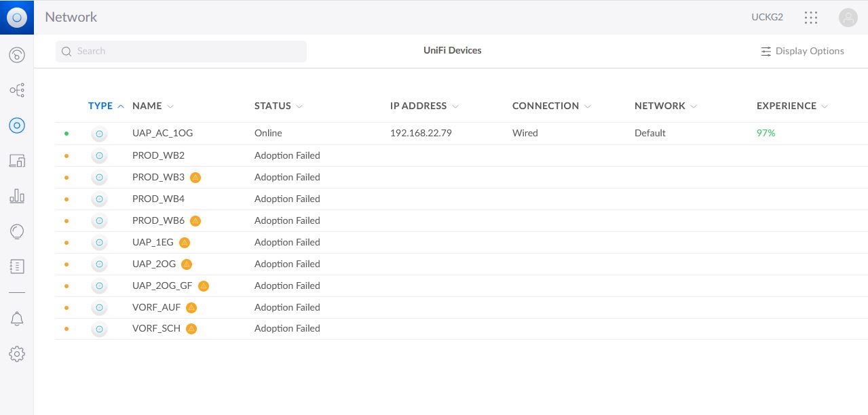Open the NETWORK column dropdown arrow

[694, 106]
